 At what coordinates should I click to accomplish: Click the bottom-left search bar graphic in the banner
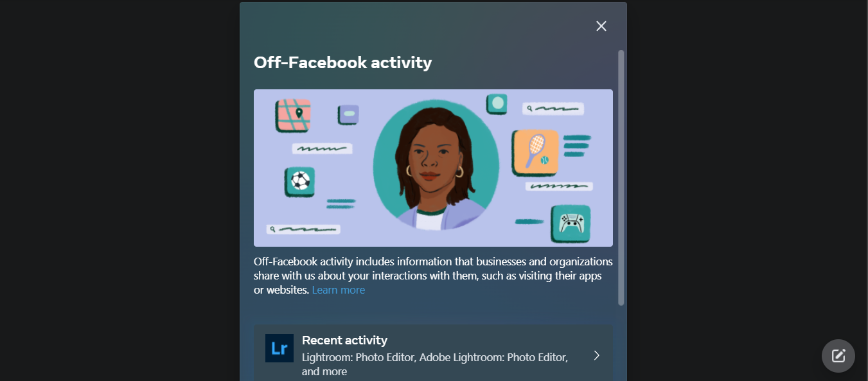click(303, 229)
